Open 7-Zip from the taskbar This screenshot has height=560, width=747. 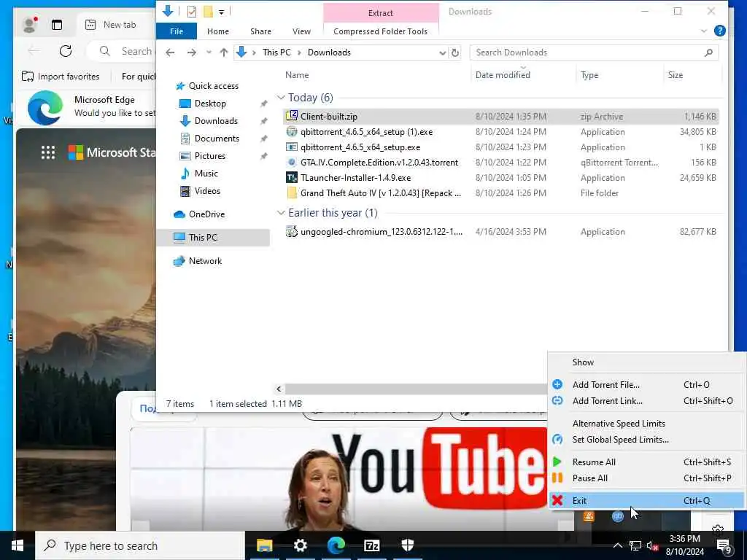tap(371, 545)
